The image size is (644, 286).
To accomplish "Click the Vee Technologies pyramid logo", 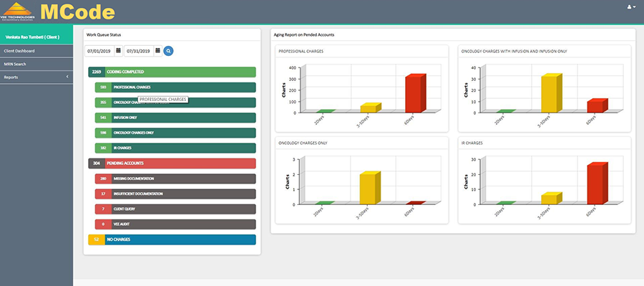I will pyautogui.click(x=18, y=11).
